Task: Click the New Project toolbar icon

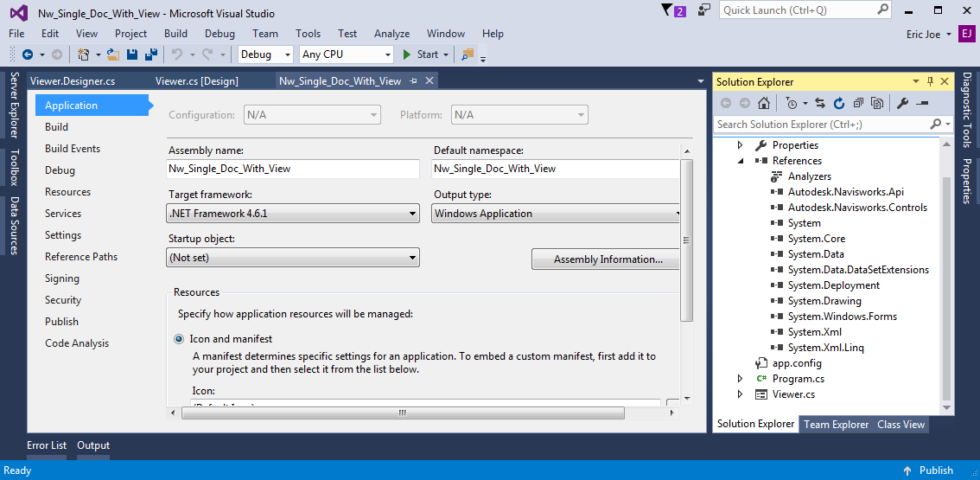Action: click(82, 54)
